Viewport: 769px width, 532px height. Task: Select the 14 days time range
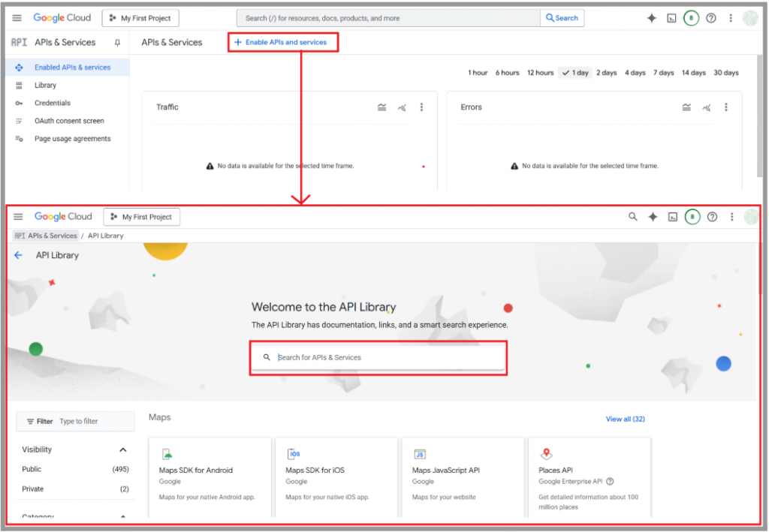693,73
